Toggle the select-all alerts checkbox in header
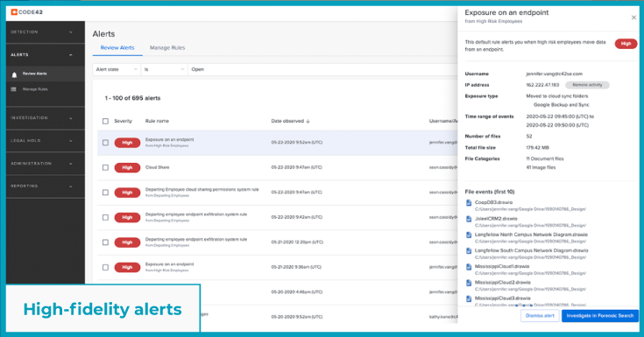The height and width of the screenshot is (337, 644). pos(105,121)
